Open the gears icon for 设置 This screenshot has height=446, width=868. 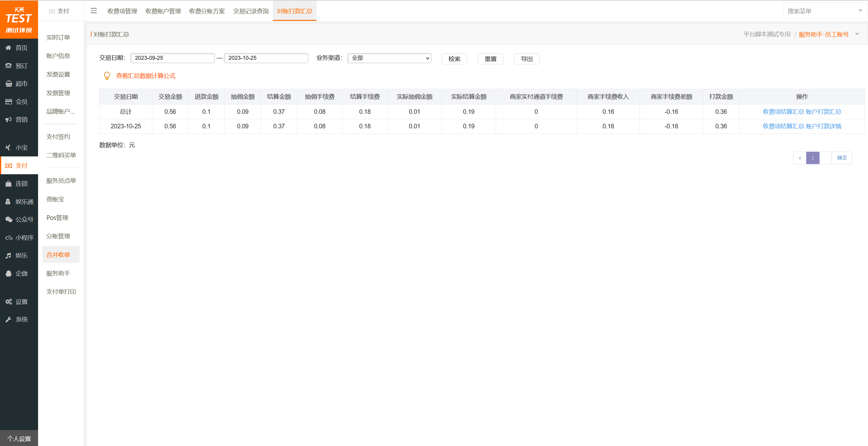8,302
